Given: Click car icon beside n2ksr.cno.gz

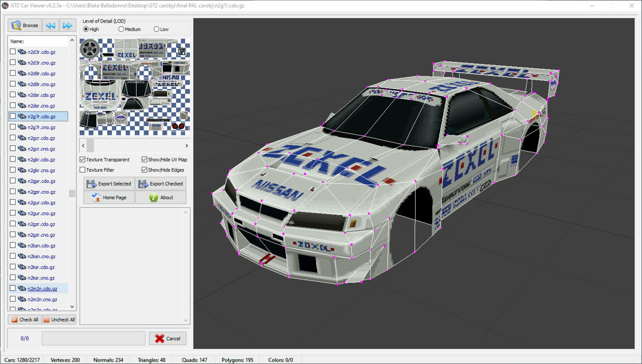Looking at the screenshot, I should [22, 278].
